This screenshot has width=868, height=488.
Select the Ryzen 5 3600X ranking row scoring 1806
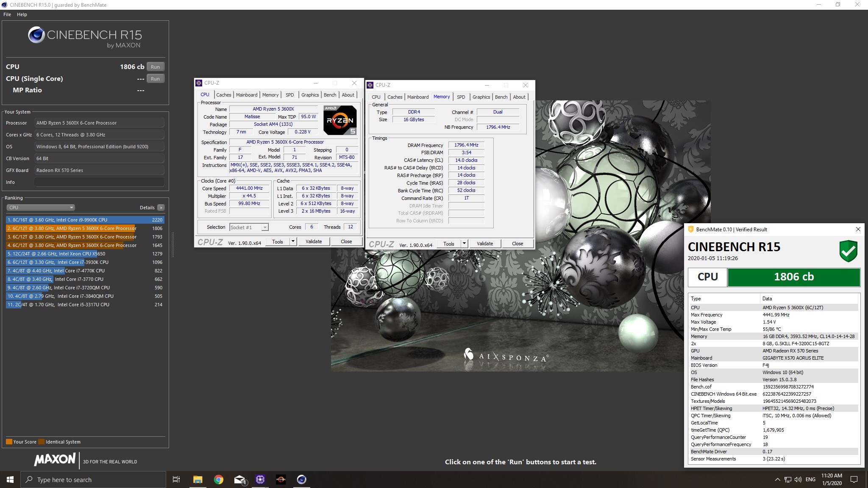pyautogui.click(x=85, y=228)
